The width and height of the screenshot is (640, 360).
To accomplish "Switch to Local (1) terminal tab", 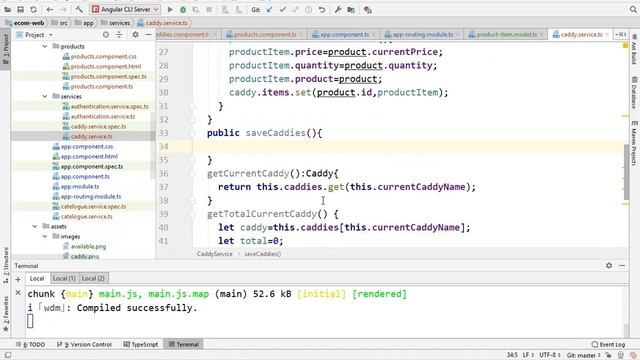I will coord(64,278).
